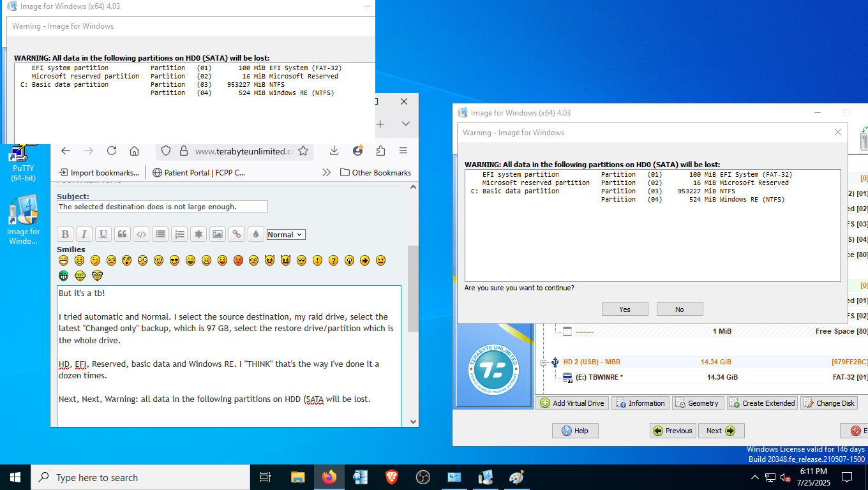Show more bookmarks chevron
The width and height of the screenshot is (868, 490).
[326, 172]
